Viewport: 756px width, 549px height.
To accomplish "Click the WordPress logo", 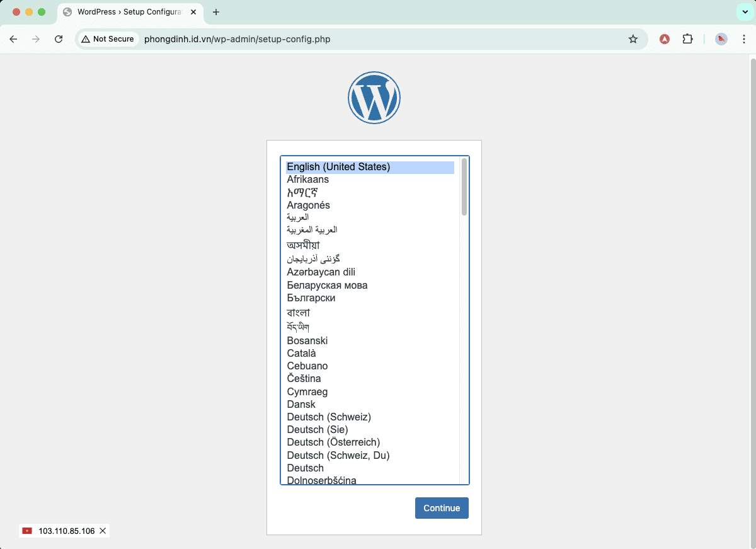I will click(x=374, y=97).
